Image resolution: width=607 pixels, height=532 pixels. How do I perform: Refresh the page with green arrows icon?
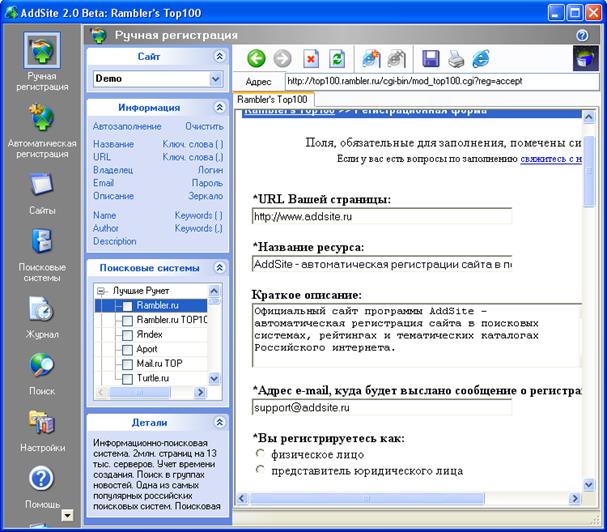337,59
